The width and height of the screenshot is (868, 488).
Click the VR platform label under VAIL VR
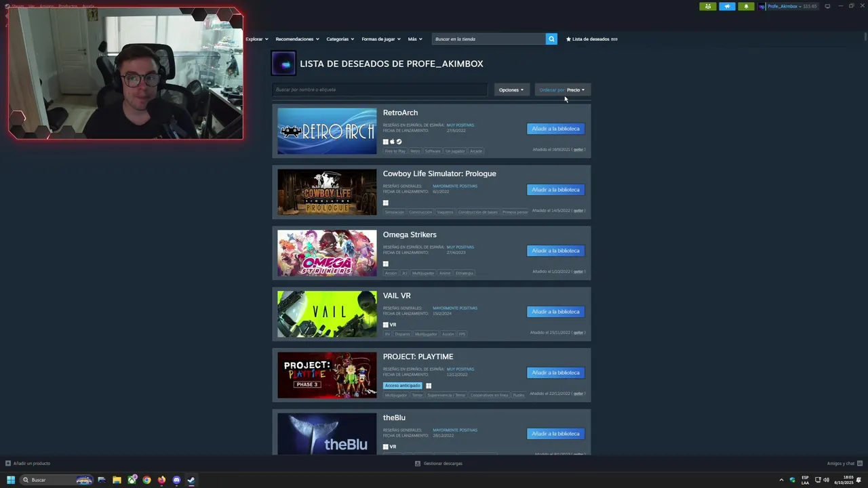pos(393,325)
